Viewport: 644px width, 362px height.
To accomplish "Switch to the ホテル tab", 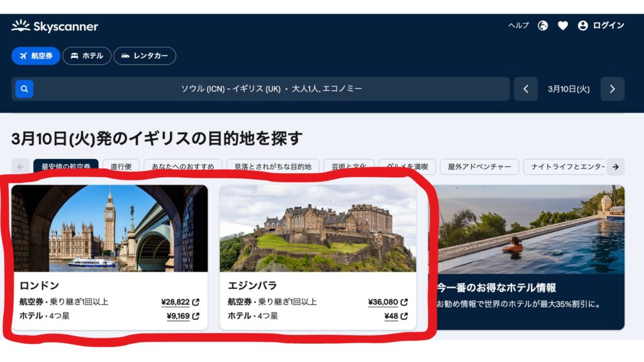I will pyautogui.click(x=87, y=56).
